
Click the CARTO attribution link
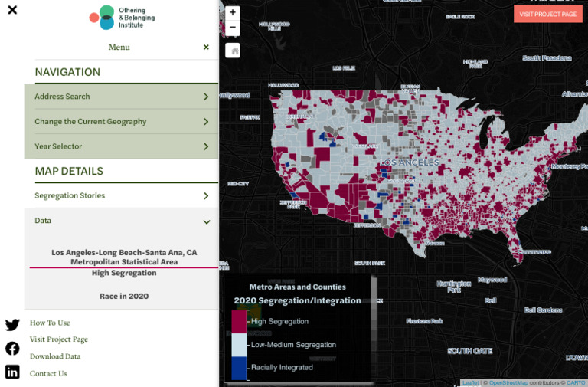tap(576, 383)
